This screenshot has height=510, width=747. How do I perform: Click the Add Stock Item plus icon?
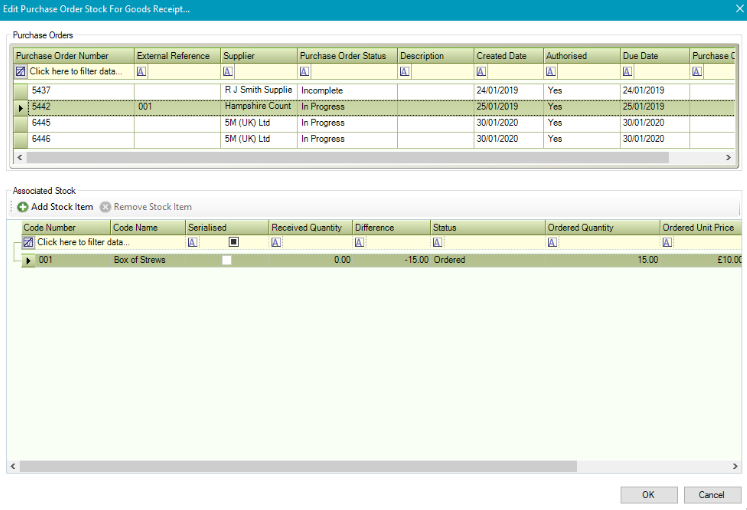coord(23,207)
